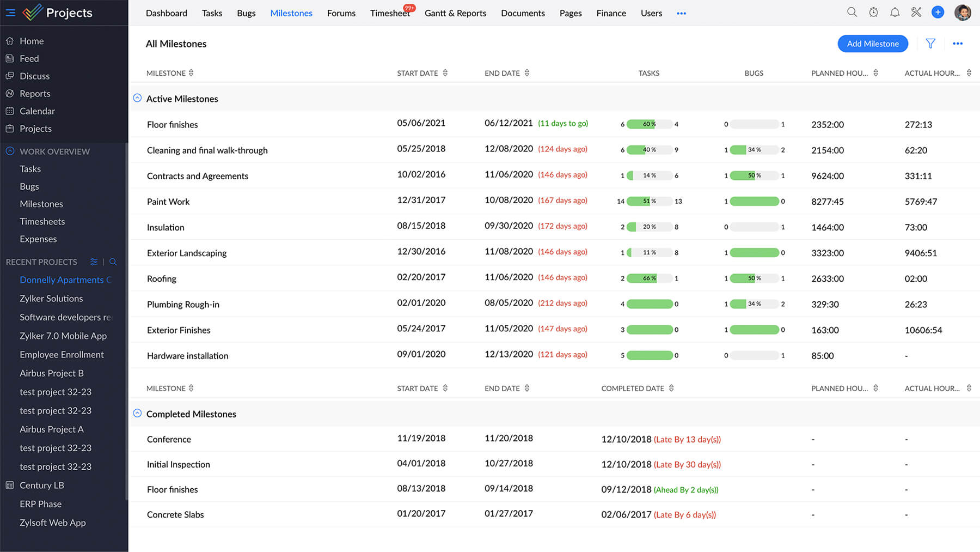
Task: Open the Paint Work milestone
Action: [x=168, y=202]
